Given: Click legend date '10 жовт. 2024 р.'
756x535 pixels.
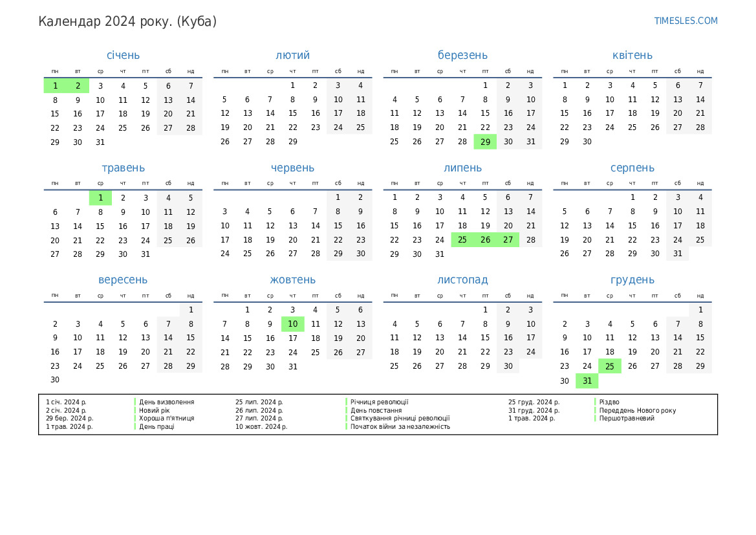Looking at the screenshot, I should (261, 426).
